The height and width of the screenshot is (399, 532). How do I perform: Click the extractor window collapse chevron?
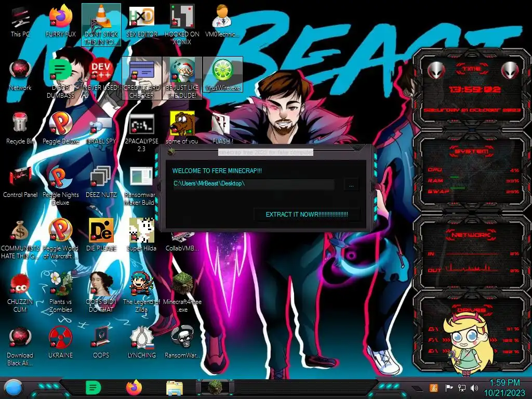tap(356, 148)
